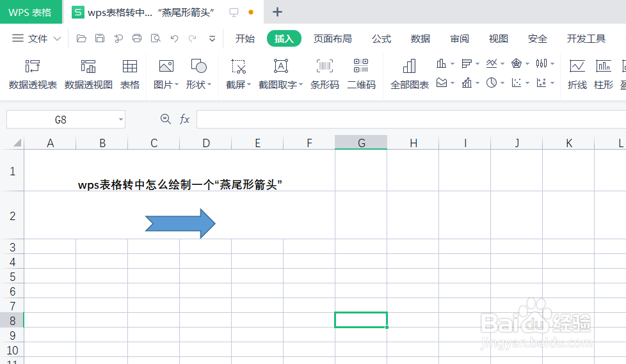
Task: Click the line chart icon in chart group
Action: coord(492,63)
